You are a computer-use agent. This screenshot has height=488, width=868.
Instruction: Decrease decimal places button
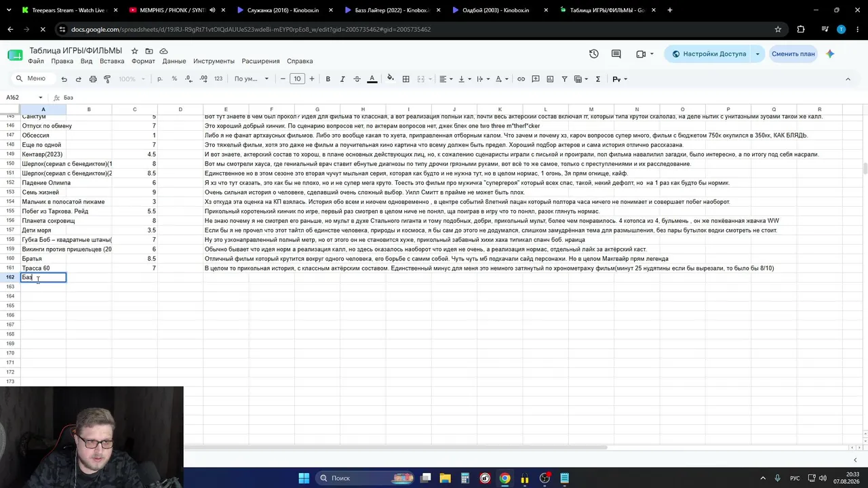click(189, 79)
